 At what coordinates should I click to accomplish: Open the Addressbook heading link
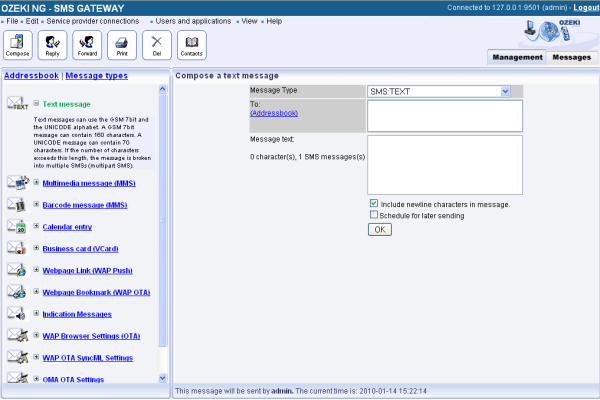click(x=31, y=75)
